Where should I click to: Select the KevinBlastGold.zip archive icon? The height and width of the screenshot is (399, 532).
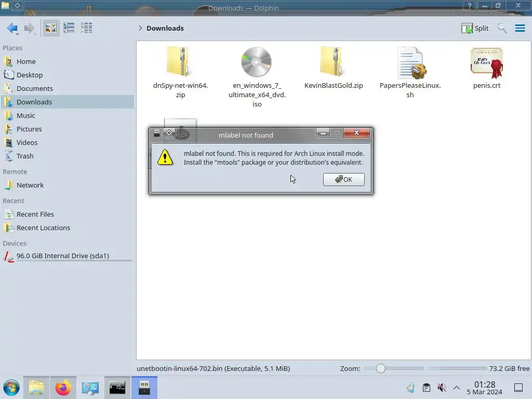(333, 62)
